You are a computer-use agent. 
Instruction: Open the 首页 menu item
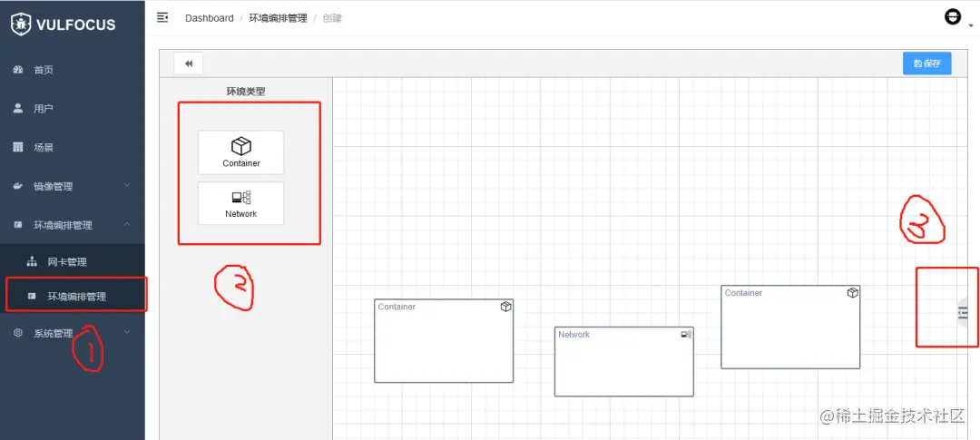coord(73,69)
